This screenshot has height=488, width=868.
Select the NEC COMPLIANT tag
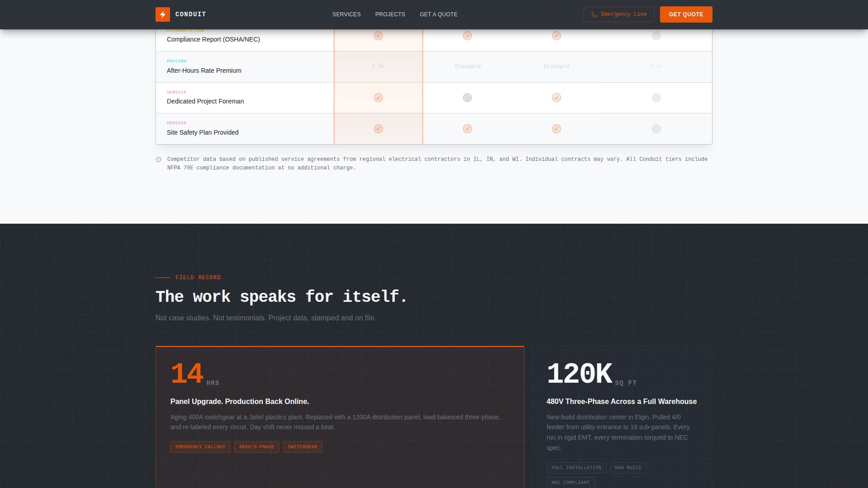571,483
